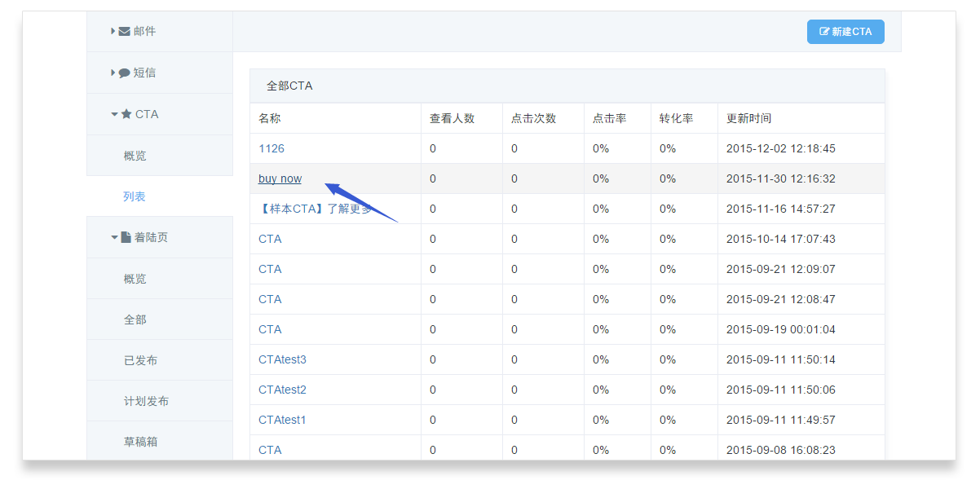The width and height of the screenshot is (980, 489).
Task: Click the envelope icon beside 邮件
Action: point(124,32)
